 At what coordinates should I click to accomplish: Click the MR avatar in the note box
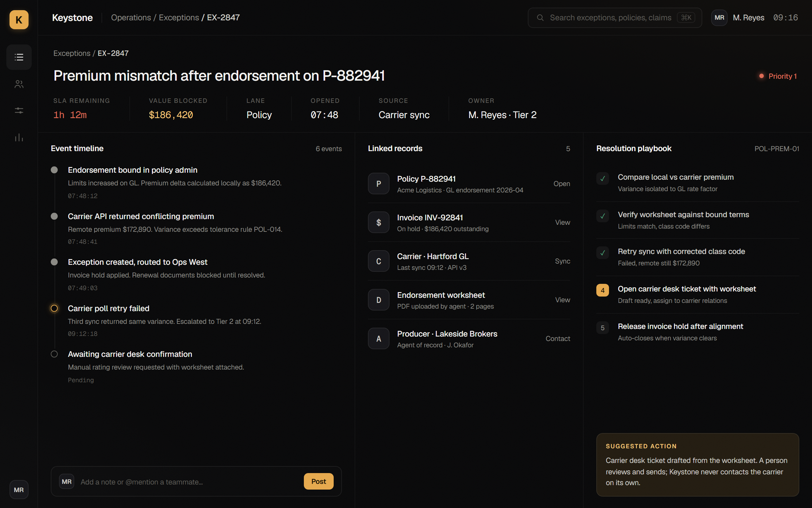point(66,481)
